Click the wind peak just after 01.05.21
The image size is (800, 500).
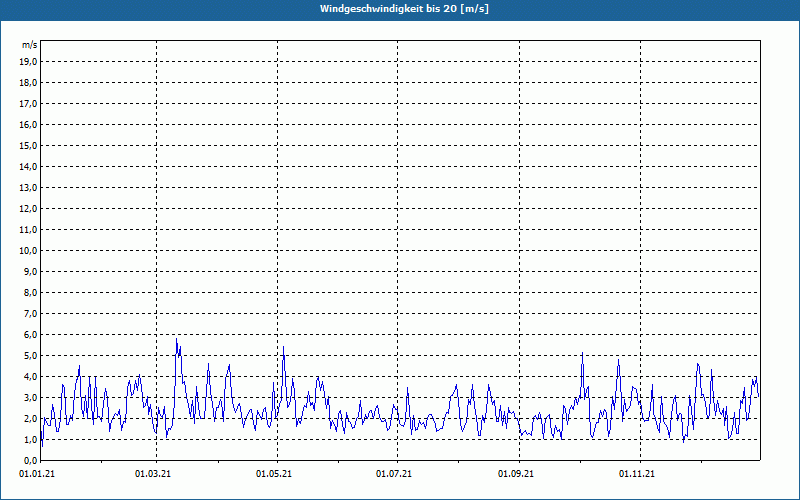pyautogui.click(x=283, y=347)
